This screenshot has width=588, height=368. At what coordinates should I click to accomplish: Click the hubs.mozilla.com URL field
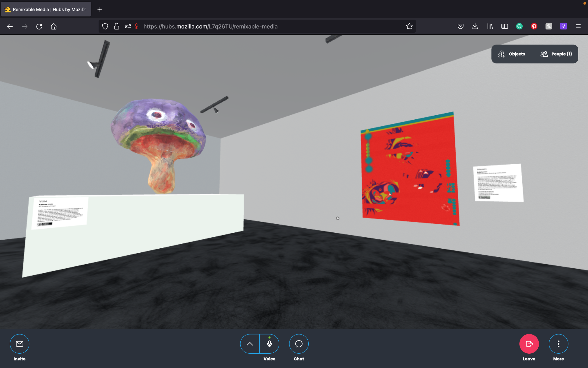[243, 26]
